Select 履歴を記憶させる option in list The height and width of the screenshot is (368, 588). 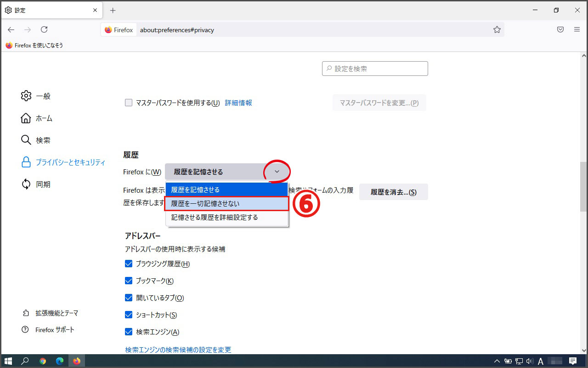coord(227,190)
